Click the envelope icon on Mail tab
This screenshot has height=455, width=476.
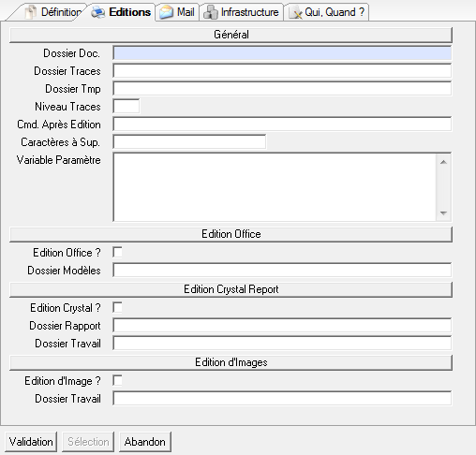coord(166,12)
